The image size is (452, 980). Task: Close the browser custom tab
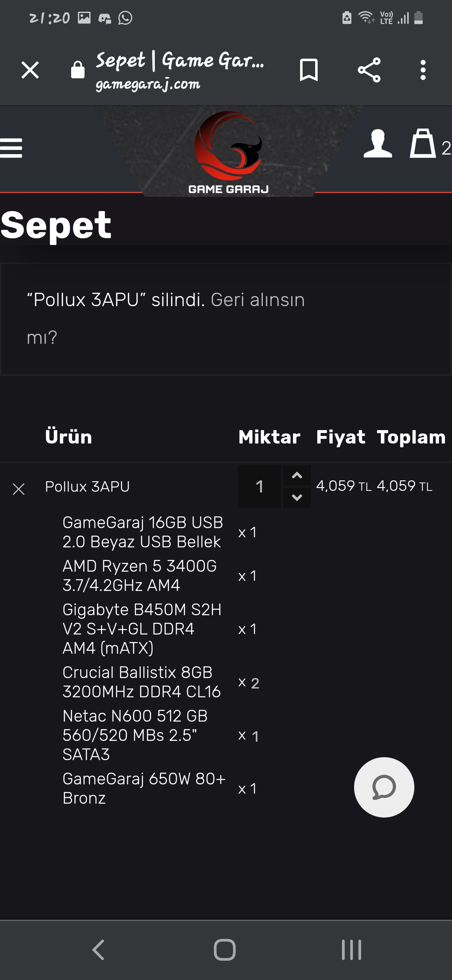pyautogui.click(x=30, y=70)
